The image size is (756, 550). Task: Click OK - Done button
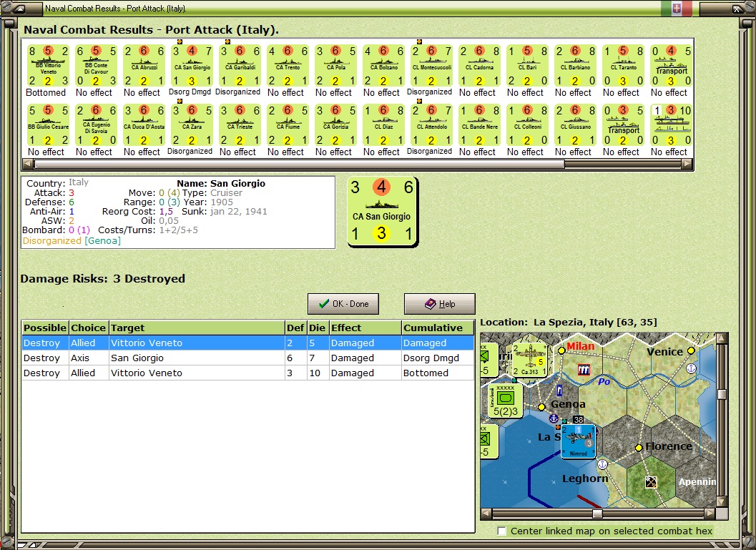[343, 304]
